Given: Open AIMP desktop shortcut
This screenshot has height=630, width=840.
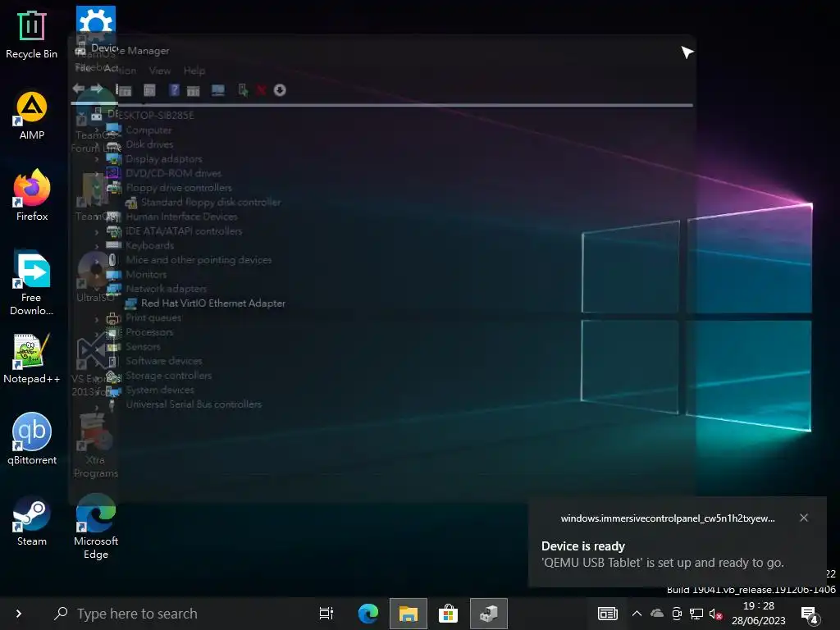Looking at the screenshot, I should pyautogui.click(x=32, y=116).
